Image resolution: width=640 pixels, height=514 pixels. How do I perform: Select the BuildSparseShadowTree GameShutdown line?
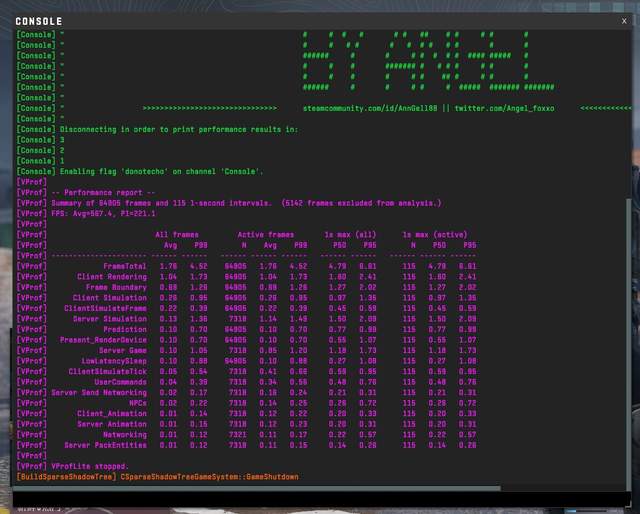point(157,477)
